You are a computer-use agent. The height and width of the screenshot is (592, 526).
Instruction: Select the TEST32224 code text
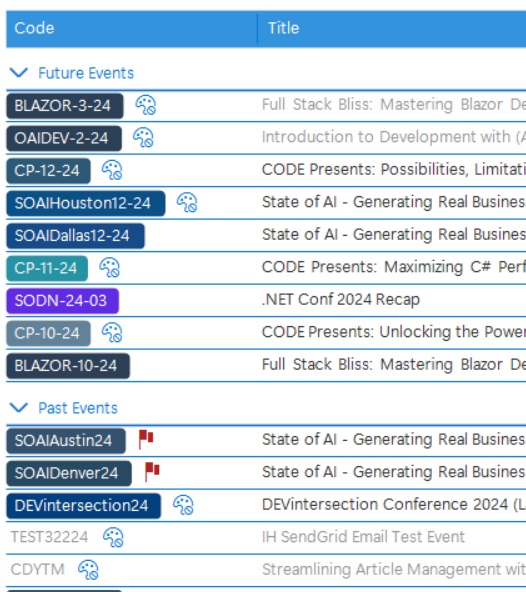point(49,537)
